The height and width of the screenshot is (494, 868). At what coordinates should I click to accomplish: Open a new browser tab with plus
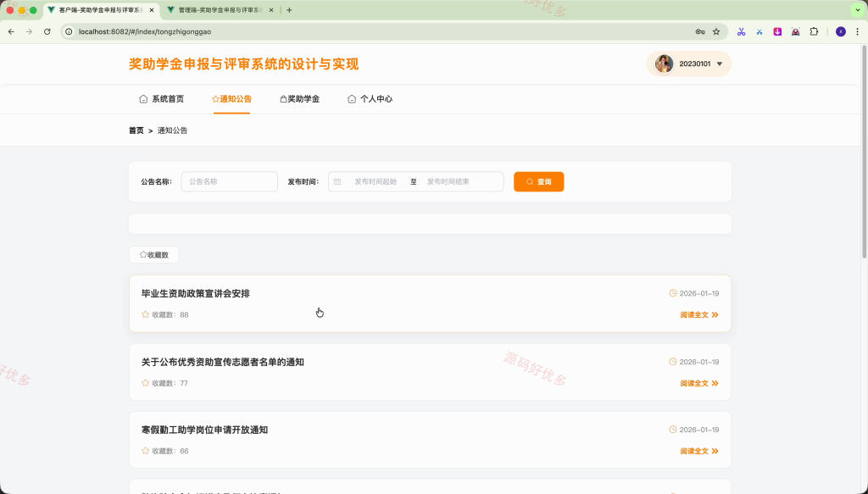pos(289,10)
